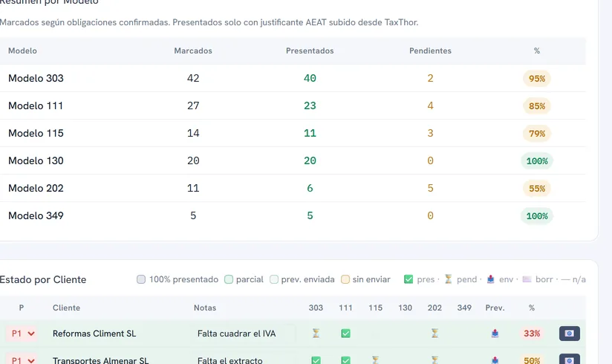The image size is (612, 364).
Task: Click the 'Modelo' column header in summary table
Action: click(x=22, y=51)
